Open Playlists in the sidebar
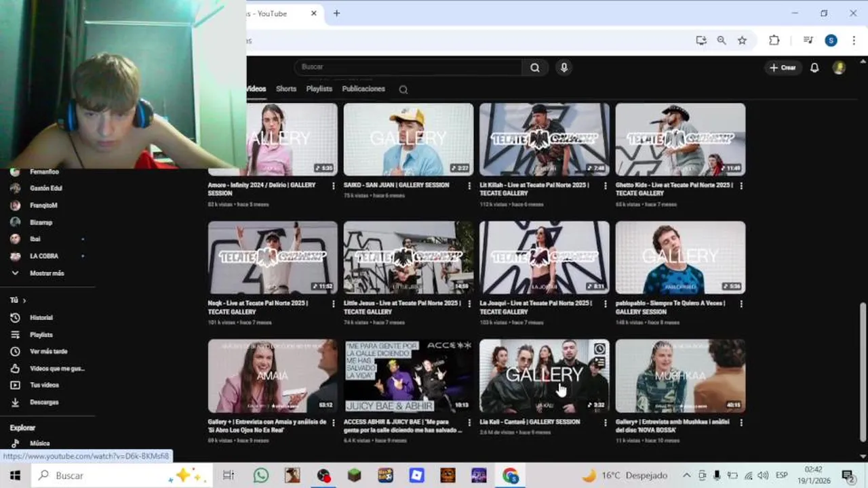This screenshot has width=868, height=488. pos(41,335)
